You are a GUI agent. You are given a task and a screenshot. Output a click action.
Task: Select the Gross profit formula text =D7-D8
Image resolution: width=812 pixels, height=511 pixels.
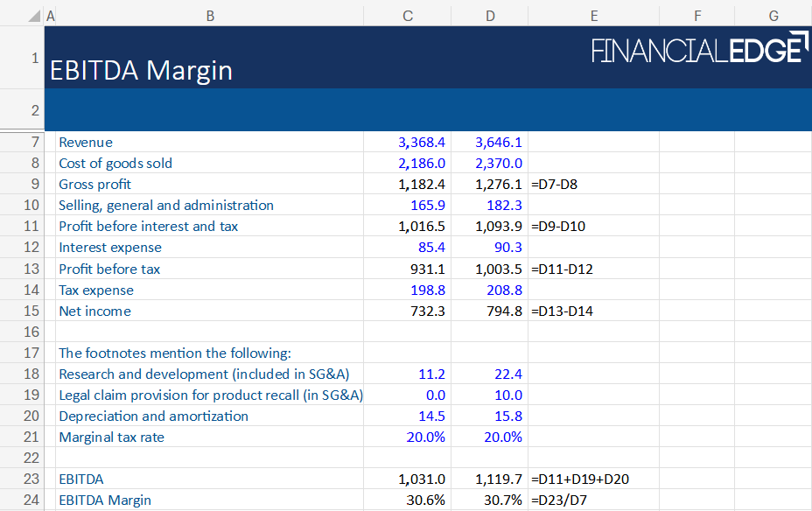click(x=556, y=185)
